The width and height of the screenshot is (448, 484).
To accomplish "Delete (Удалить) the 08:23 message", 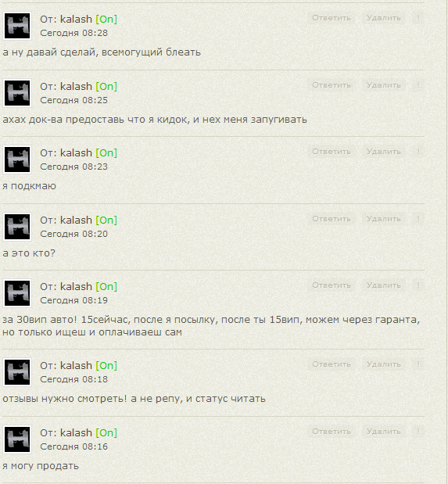I will tap(383, 152).
